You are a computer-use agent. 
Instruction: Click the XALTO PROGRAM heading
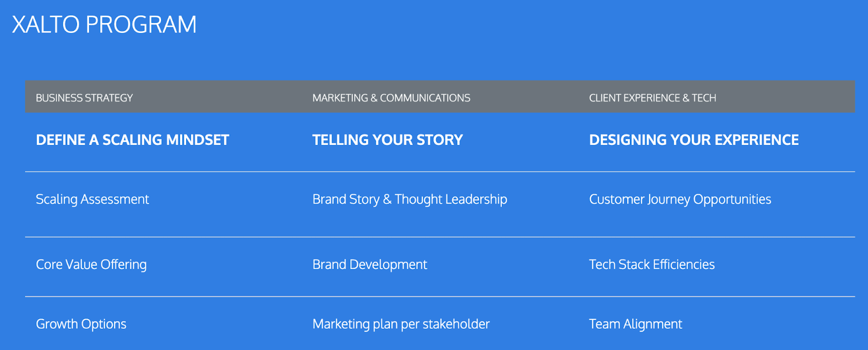tap(104, 25)
